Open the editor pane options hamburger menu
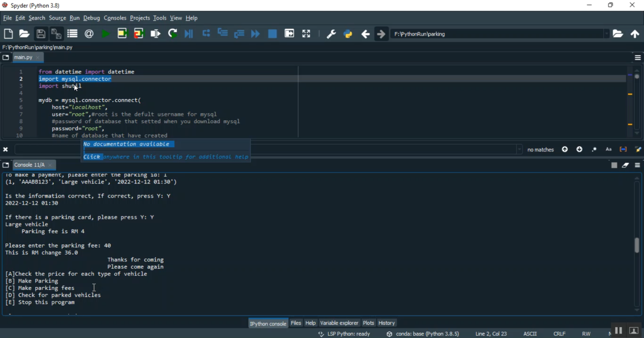Image resolution: width=644 pixels, height=338 pixels. coord(638,58)
